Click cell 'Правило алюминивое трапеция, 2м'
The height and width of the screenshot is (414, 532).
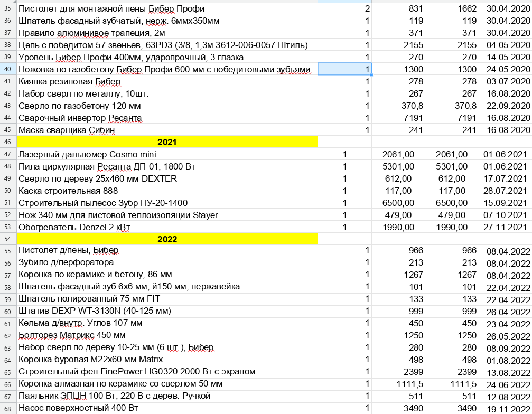pos(167,33)
